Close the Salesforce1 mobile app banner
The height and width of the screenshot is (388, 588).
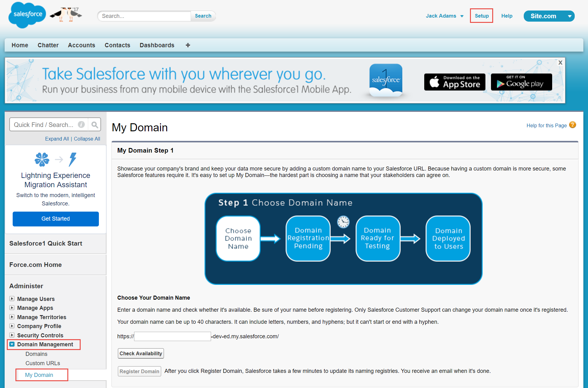click(x=560, y=62)
